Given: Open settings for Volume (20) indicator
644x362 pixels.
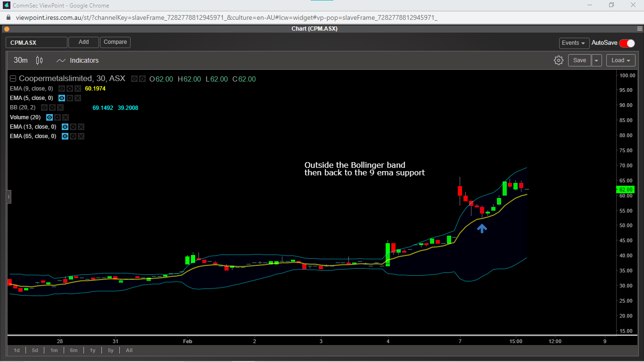Looking at the screenshot, I should click(58, 117).
